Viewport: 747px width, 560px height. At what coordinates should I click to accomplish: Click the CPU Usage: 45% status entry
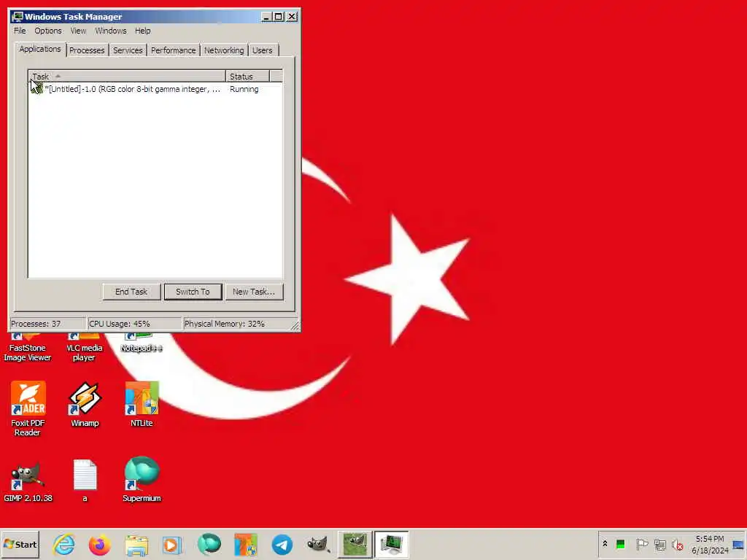(134, 324)
